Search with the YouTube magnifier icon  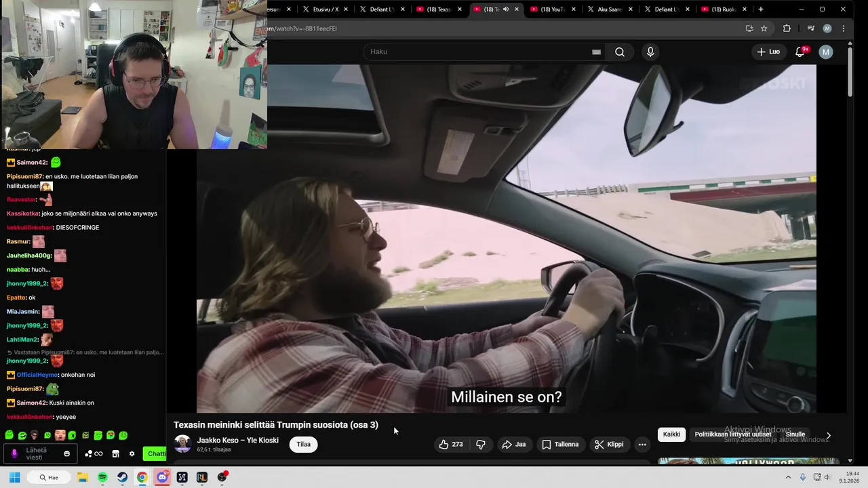(x=620, y=52)
